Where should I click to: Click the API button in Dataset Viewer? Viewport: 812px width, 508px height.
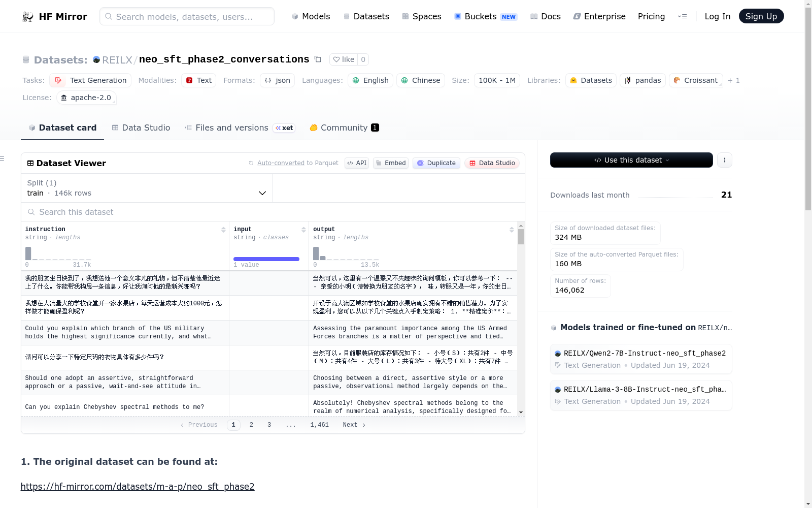357,163
